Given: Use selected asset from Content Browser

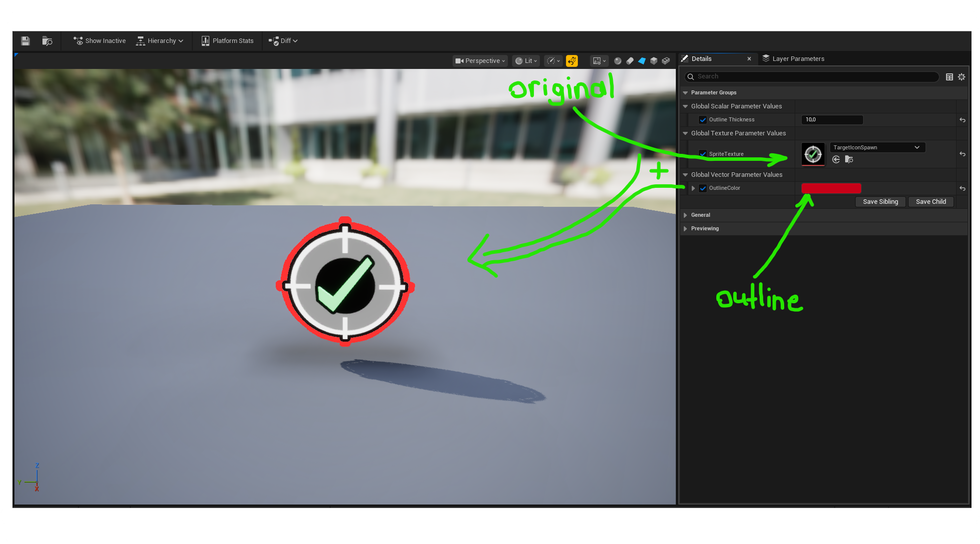Looking at the screenshot, I should click(836, 159).
